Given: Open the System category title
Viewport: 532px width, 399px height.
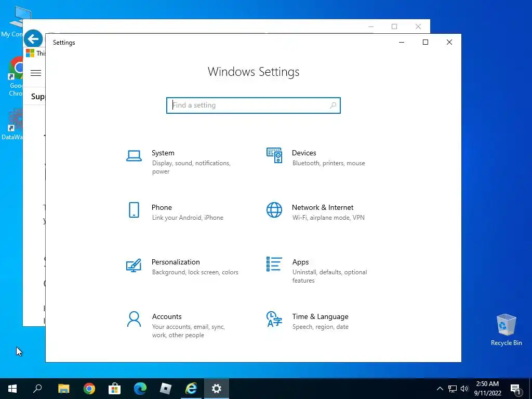Looking at the screenshot, I should tap(163, 153).
